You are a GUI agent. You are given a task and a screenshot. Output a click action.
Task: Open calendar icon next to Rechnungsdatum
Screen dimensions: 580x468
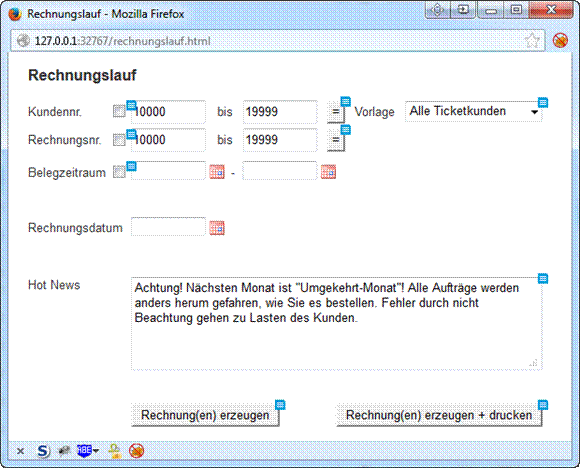pyautogui.click(x=217, y=228)
